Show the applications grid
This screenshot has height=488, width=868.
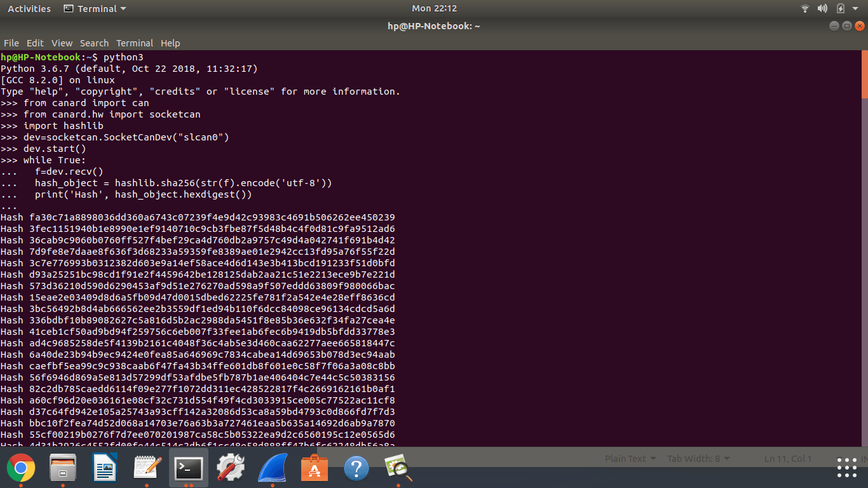pyautogui.click(x=846, y=468)
